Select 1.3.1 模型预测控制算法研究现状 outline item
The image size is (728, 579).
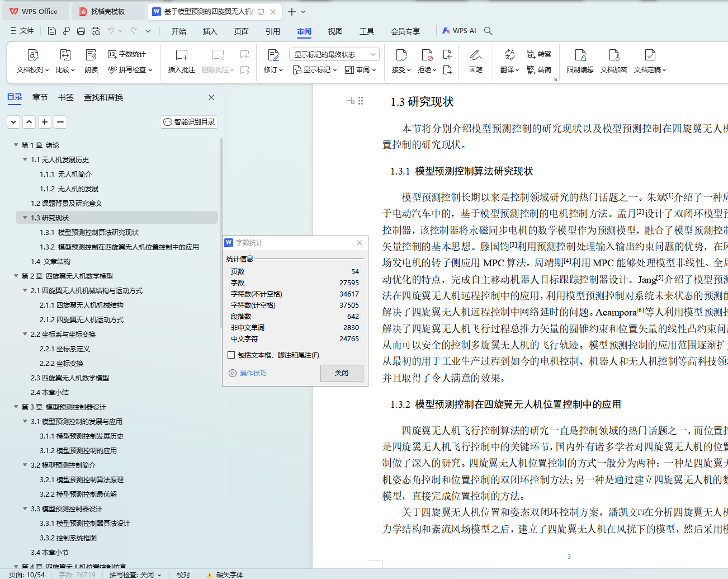(89, 232)
